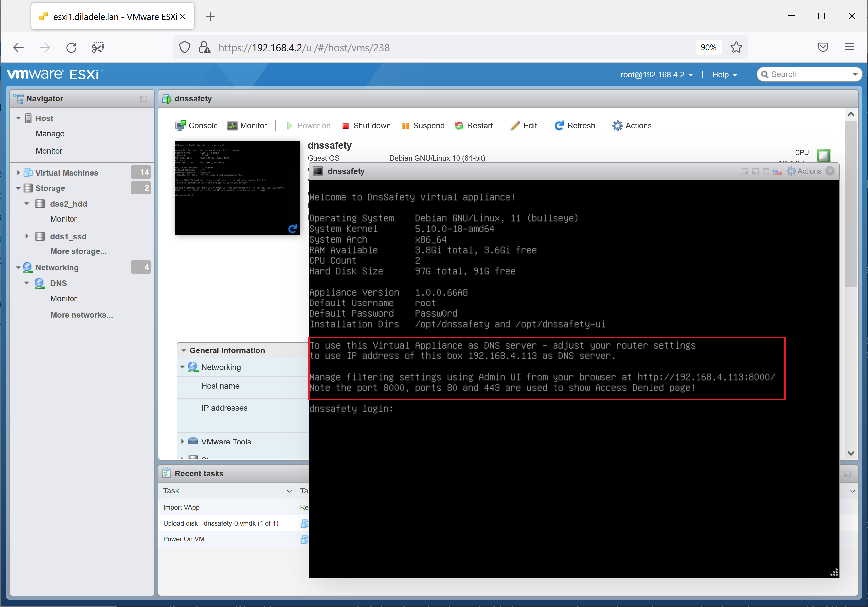Screen dimensions: 868x607
Task: Click the console maximize window icon
Action: click(x=766, y=171)
